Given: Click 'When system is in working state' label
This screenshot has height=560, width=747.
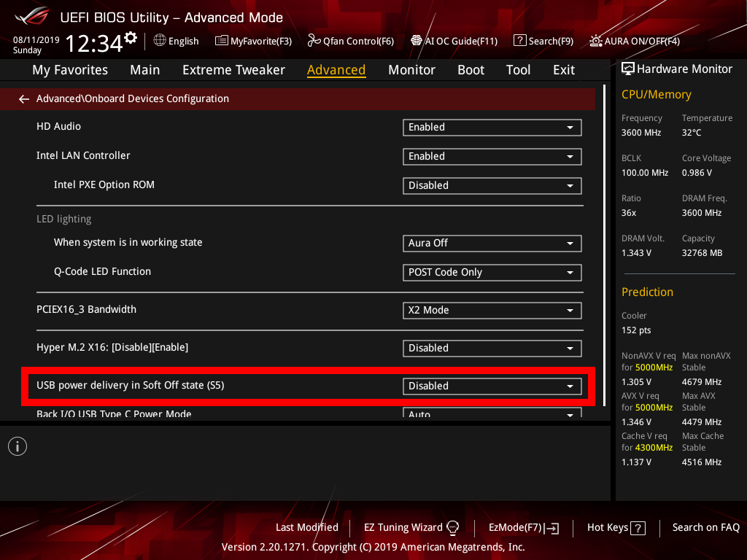Looking at the screenshot, I should tap(128, 242).
